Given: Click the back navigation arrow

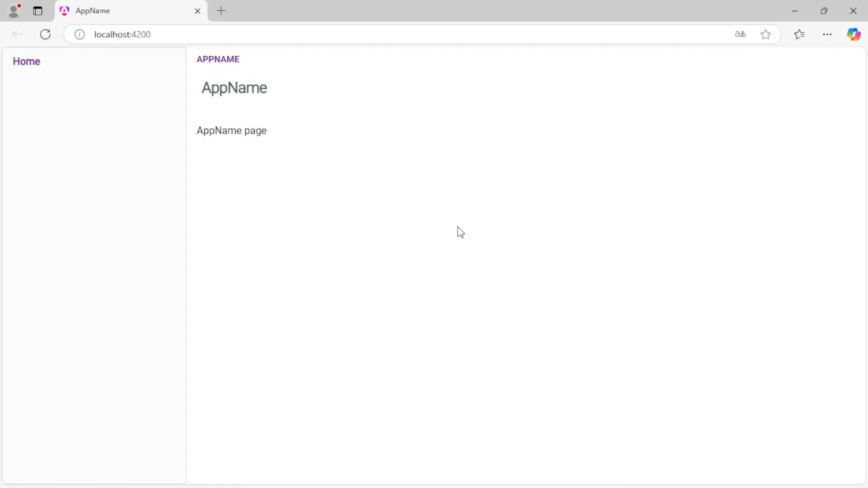Looking at the screenshot, I should click(x=17, y=34).
